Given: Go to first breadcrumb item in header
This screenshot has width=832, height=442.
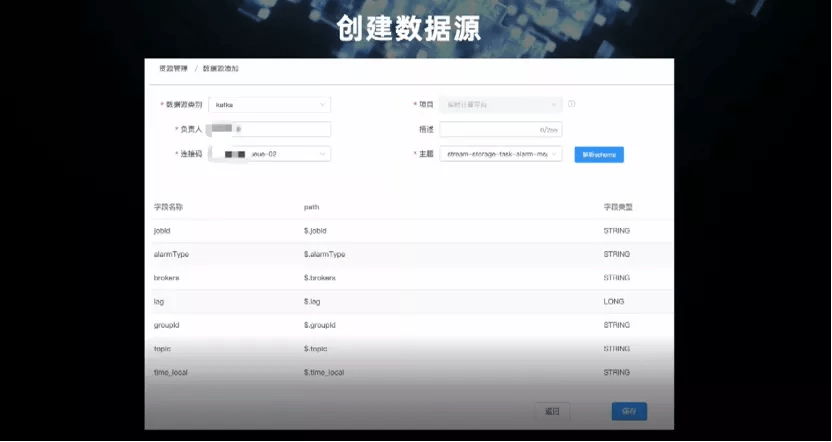Looking at the screenshot, I should coord(173,68).
